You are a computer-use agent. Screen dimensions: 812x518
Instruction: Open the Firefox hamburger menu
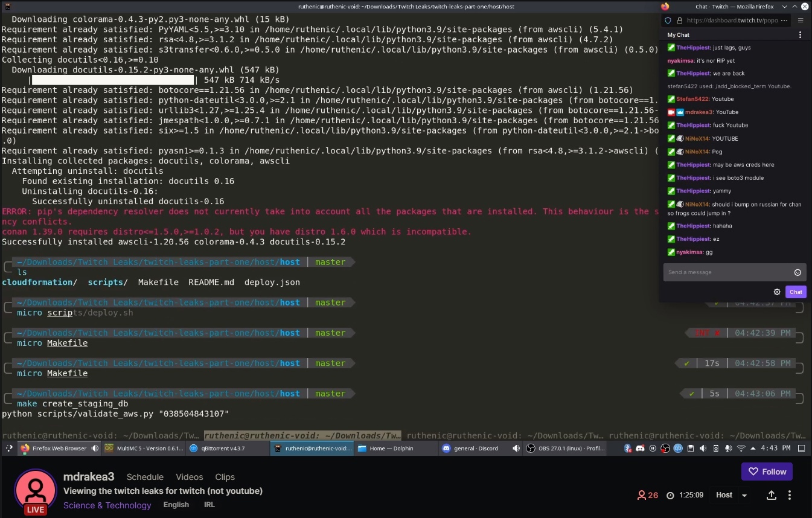coord(801,20)
